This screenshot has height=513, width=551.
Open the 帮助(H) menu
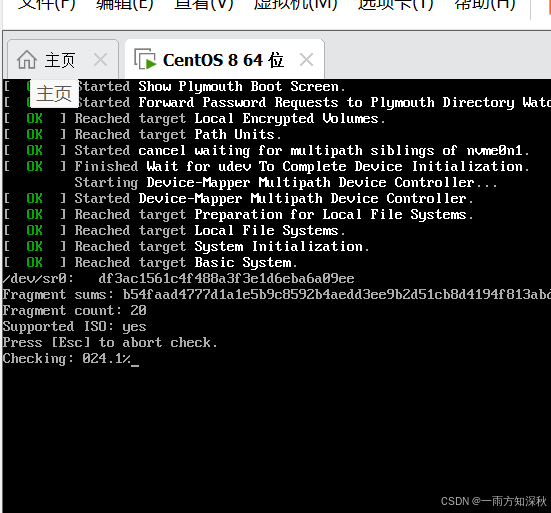pyautogui.click(x=485, y=5)
